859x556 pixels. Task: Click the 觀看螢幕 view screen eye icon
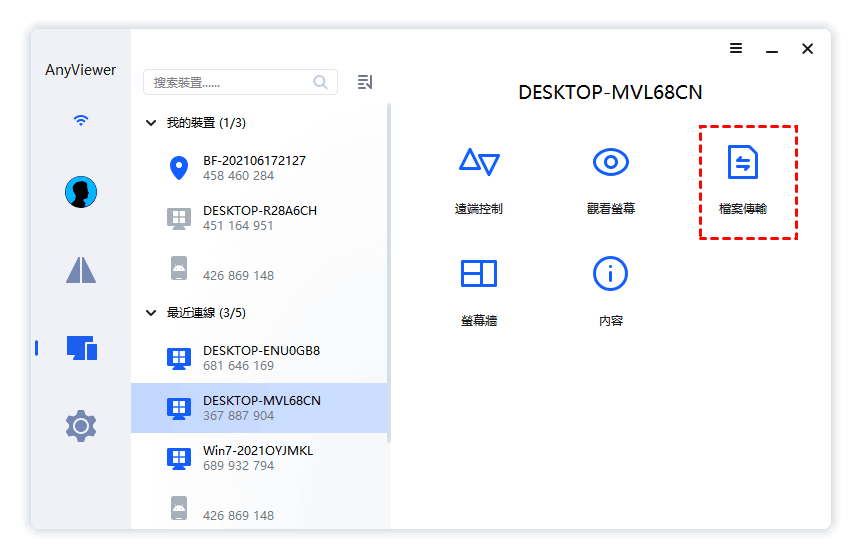610,162
